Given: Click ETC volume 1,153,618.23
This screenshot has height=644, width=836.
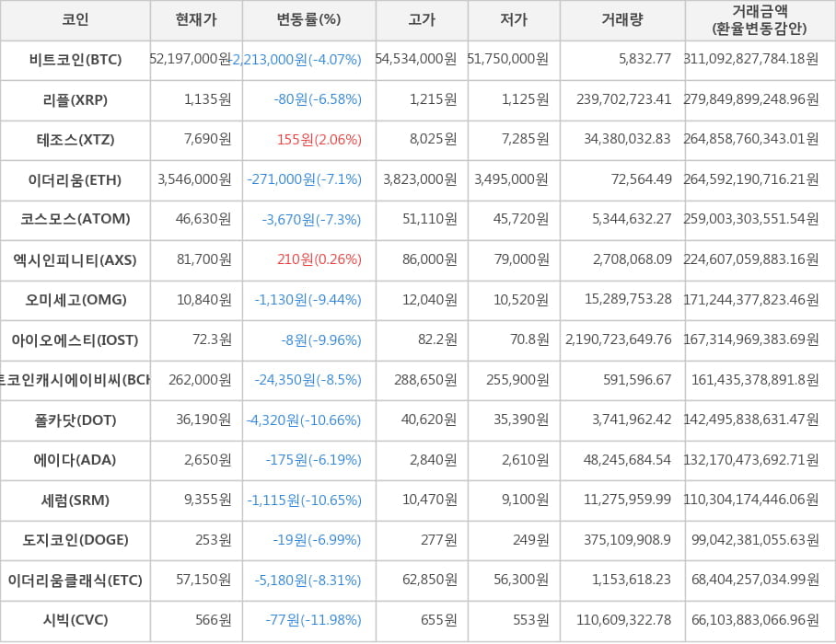Looking at the screenshot, I should tap(632, 580).
